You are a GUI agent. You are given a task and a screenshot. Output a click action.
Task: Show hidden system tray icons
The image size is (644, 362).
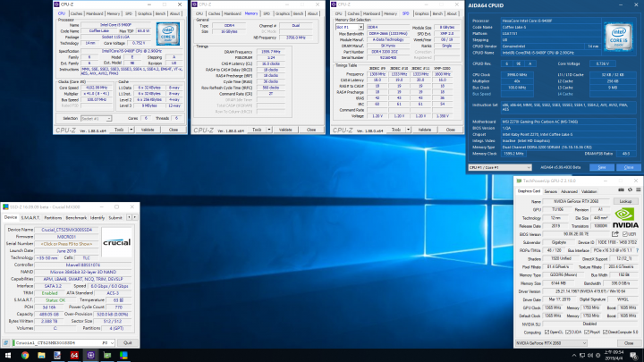coord(573,356)
